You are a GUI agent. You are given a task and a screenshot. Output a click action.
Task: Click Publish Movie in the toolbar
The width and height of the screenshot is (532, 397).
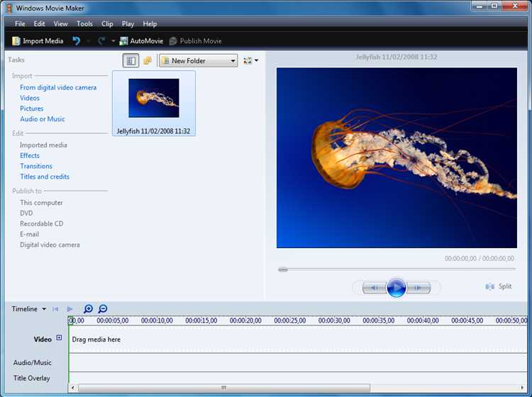pos(196,41)
